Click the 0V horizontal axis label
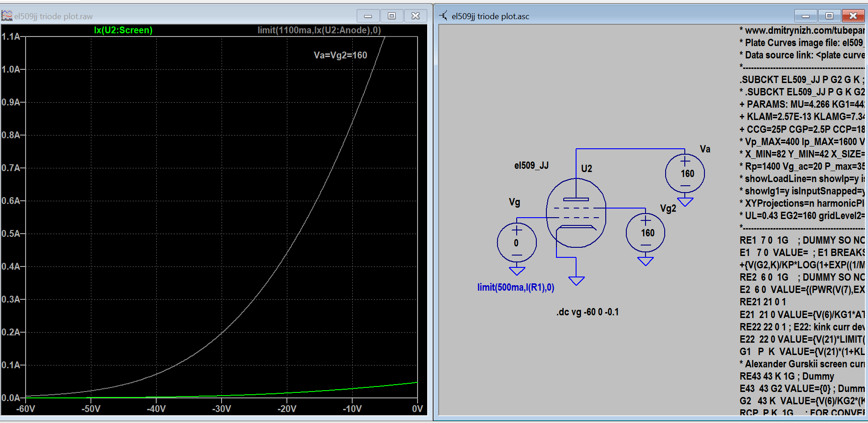The image size is (868, 423). [417, 409]
